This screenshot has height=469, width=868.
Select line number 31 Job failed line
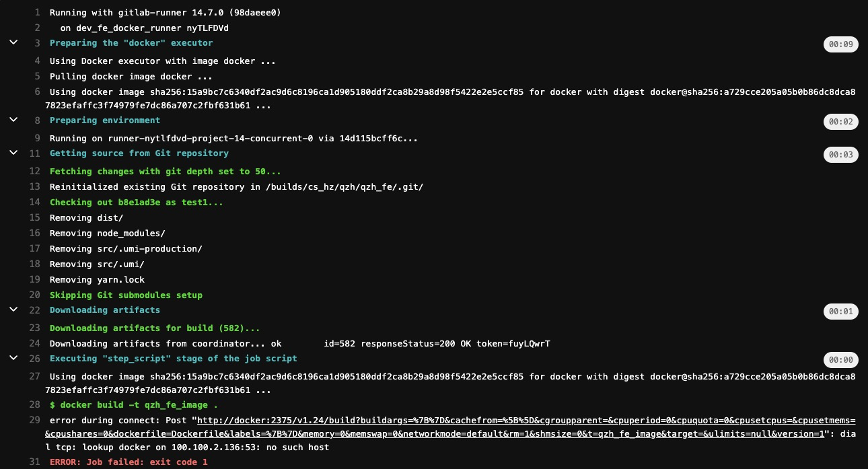click(35, 462)
